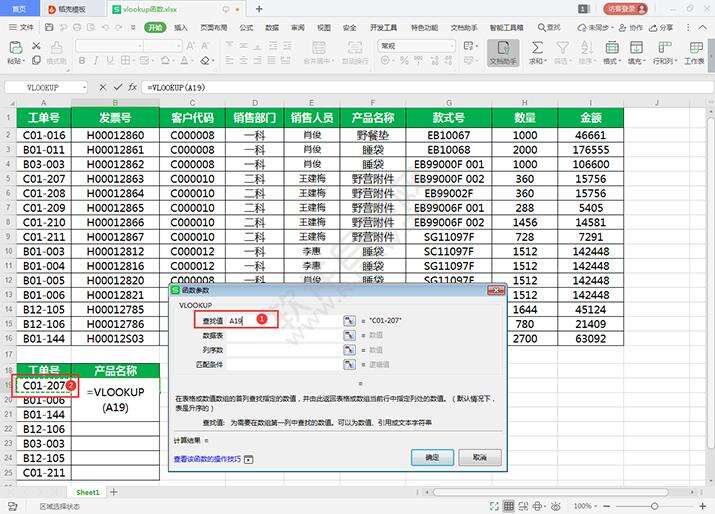Click the range selector beside 列序数 field
The width and height of the screenshot is (715, 514).
pos(350,351)
